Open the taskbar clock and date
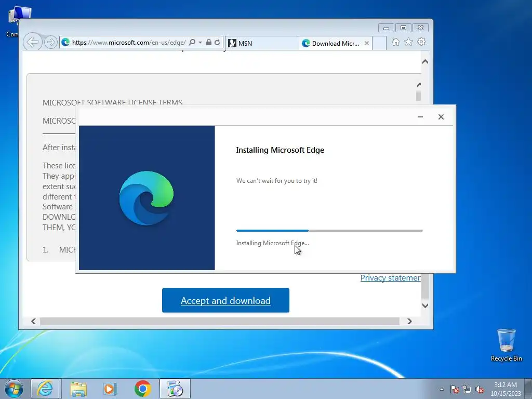This screenshot has width=532, height=399. click(x=506, y=389)
